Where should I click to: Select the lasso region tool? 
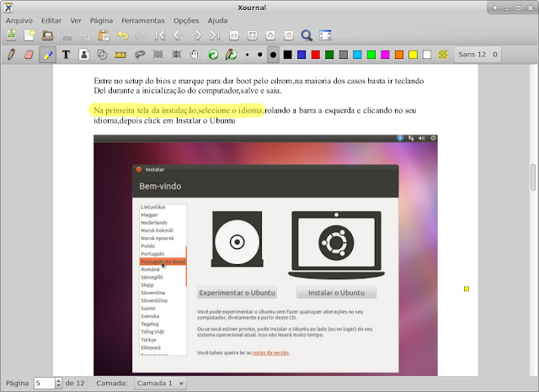click(x=140, y=55)
